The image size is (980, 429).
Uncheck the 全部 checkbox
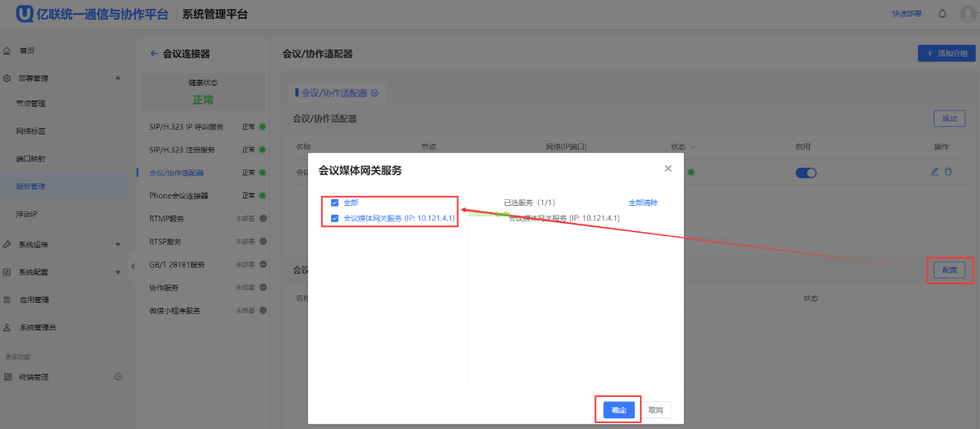click(x=335, y=203)
